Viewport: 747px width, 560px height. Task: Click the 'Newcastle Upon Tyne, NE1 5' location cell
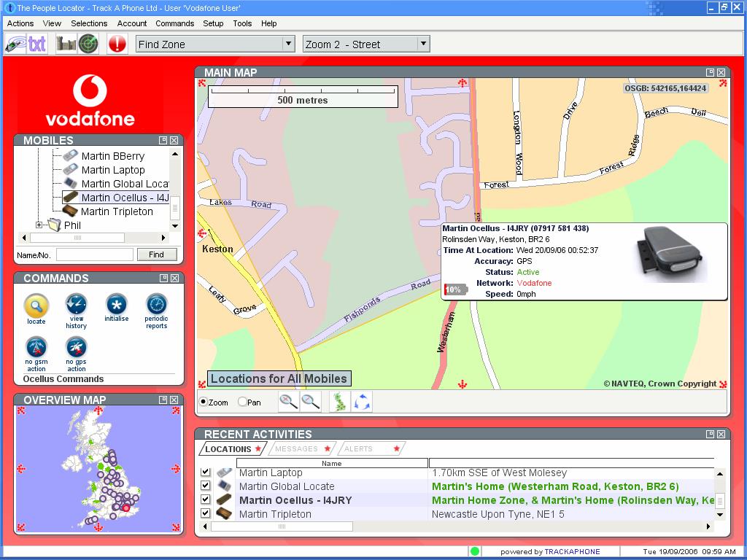(x=498, y=514)
